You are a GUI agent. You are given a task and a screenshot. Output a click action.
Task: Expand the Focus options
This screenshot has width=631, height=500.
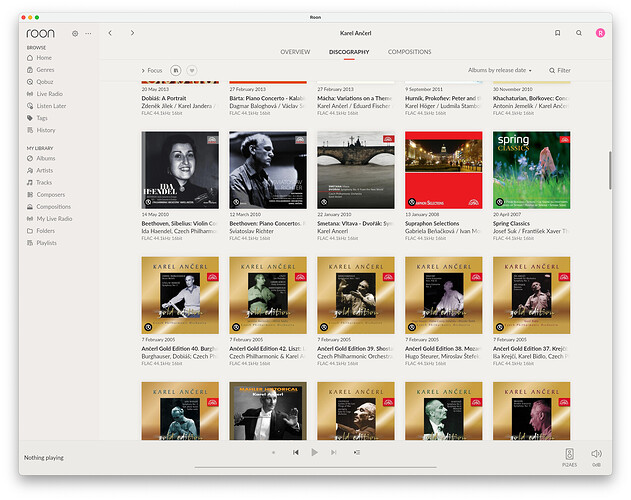151,70
